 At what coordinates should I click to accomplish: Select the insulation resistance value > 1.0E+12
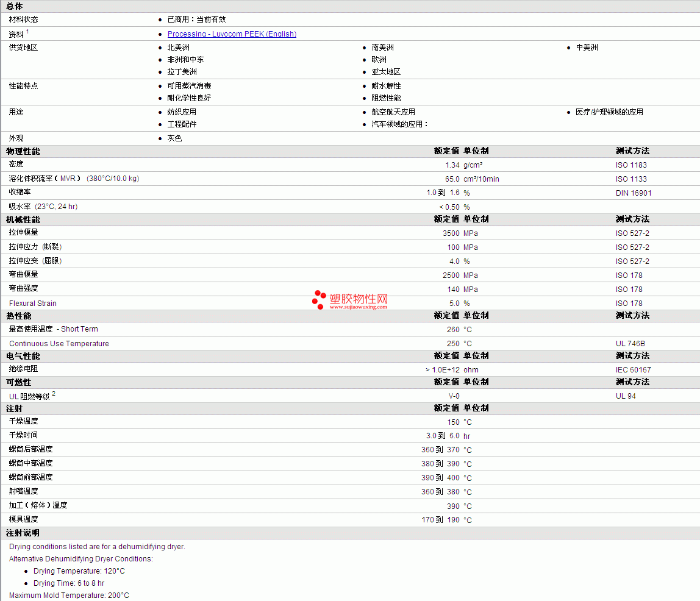(x=443, y=370)
